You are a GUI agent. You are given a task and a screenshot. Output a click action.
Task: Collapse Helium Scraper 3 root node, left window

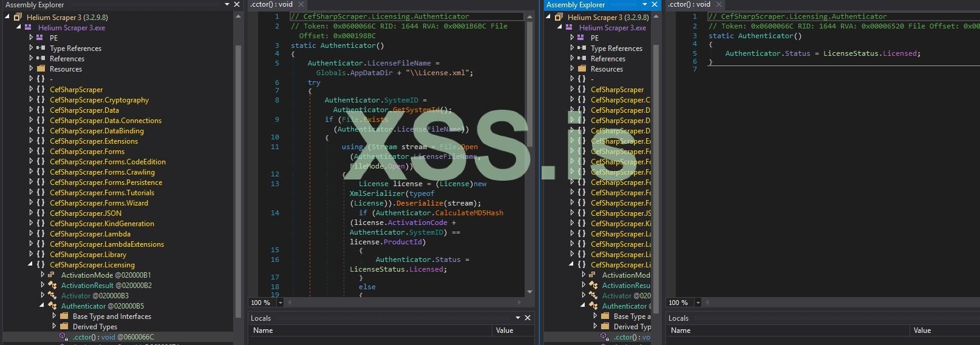pos(7,17)
